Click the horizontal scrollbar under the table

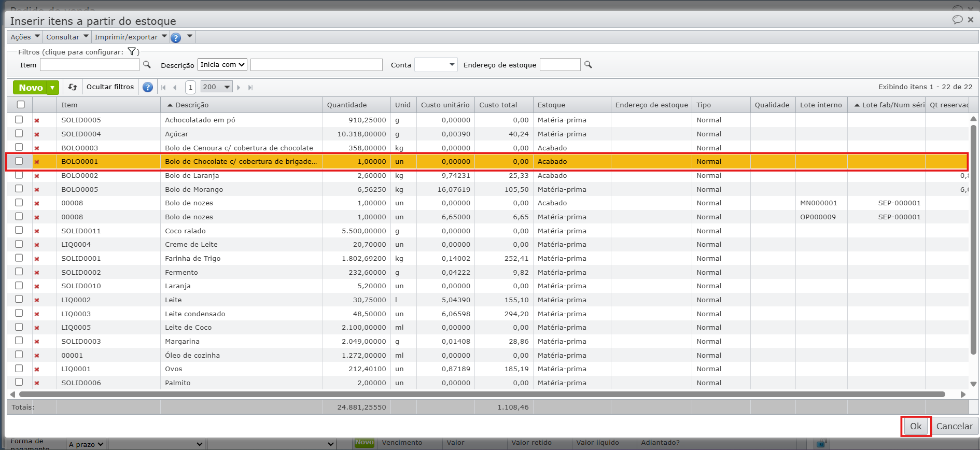pyautogui.click(x=482, y=395)
